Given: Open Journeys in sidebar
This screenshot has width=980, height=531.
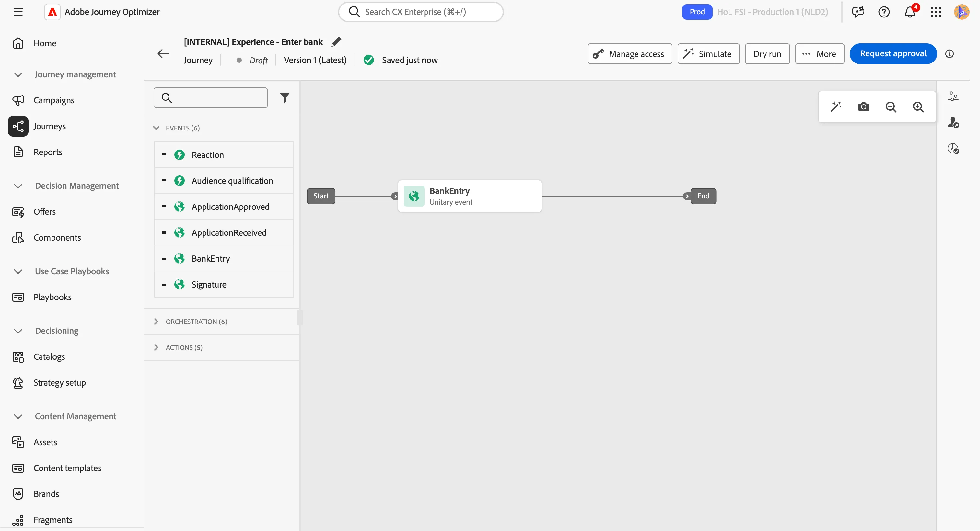Looking at the screenshot, I should (50, 126).
